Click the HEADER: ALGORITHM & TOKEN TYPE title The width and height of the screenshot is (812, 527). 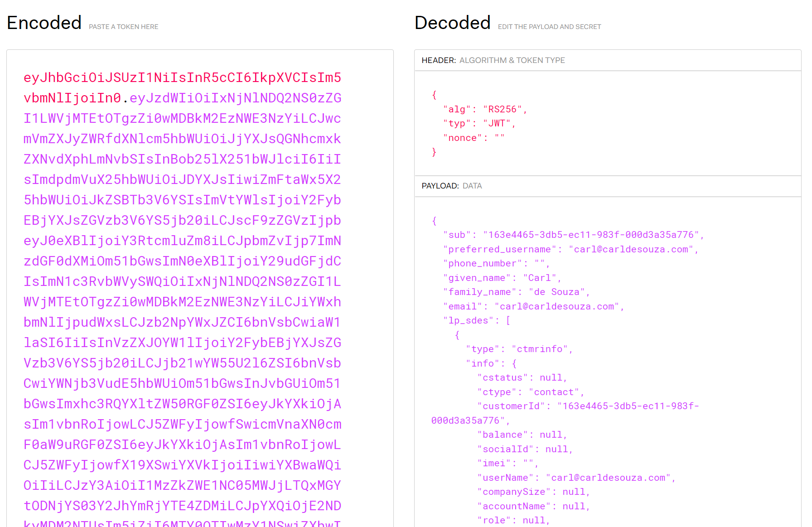coord(493,60)
